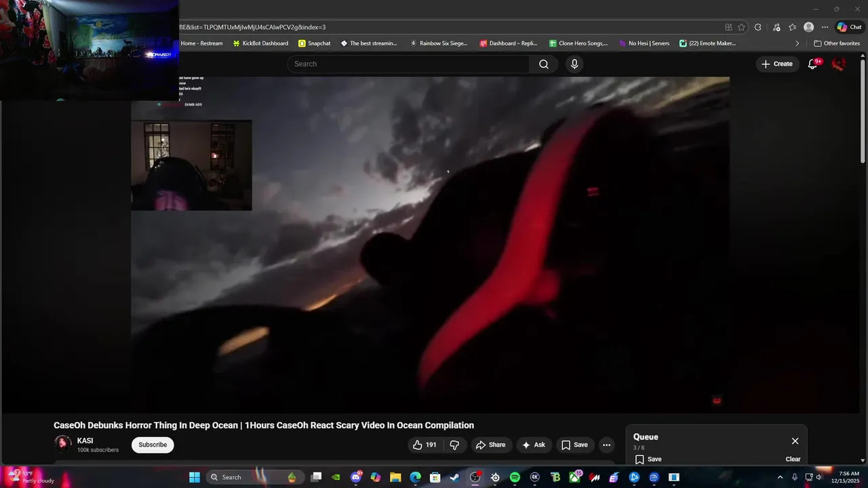Open the more actions three-dot menu
Image resolution: width=868 pixels, height=488 pixels.
click(606, 445)
